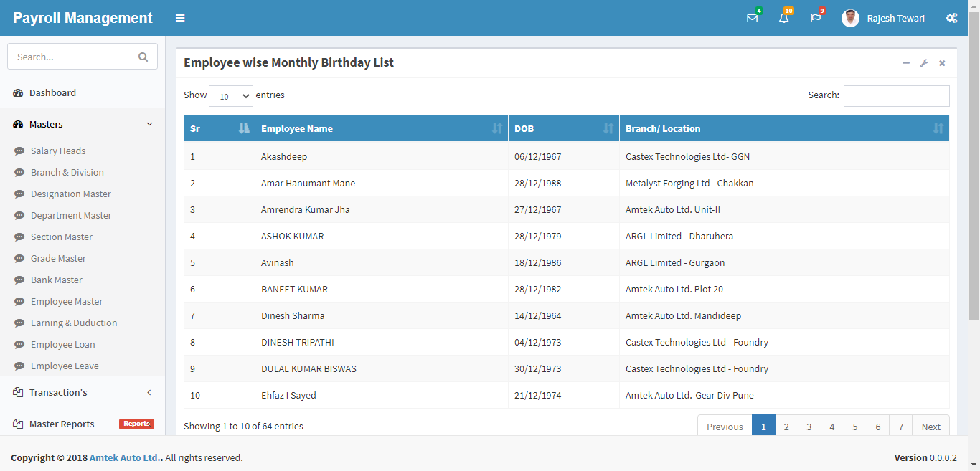The image size is (980, 471).
Task: Collapse the birthday list panel
Action: pos(906,63)
